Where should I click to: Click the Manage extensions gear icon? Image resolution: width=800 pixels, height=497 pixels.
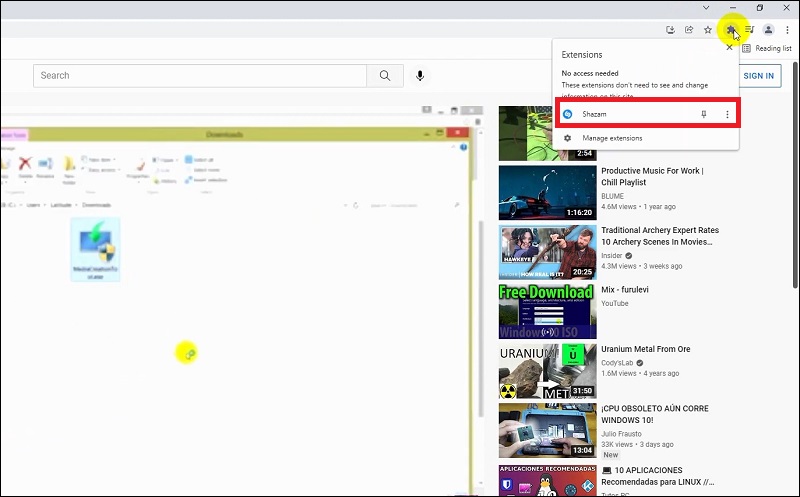[x=567, y=138]
